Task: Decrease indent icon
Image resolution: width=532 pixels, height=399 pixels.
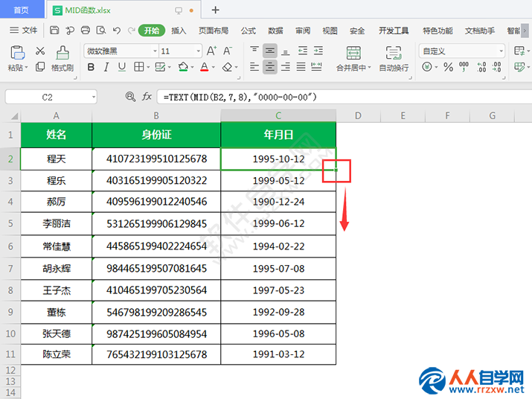Action: pyautogui.click(x=303, y=51)
